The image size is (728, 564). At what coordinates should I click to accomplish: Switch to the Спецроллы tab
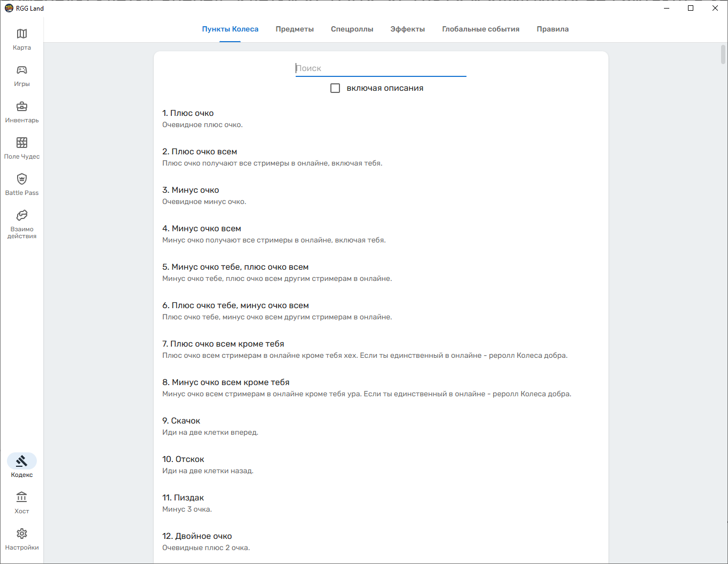click(352, 29)
